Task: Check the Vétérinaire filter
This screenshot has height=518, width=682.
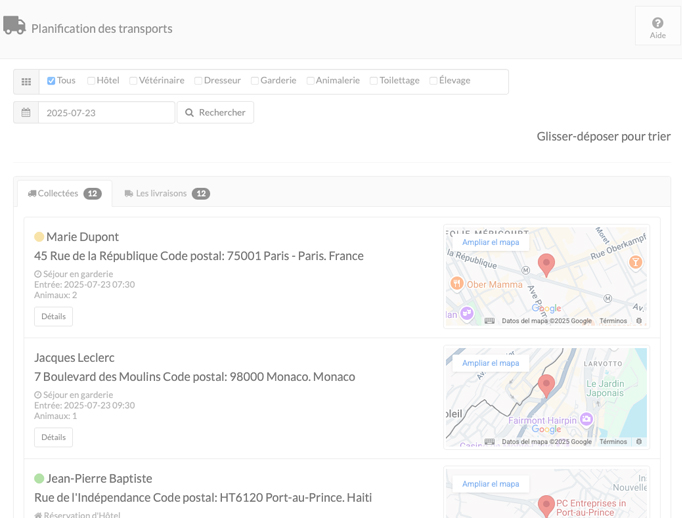Action: 133,81
